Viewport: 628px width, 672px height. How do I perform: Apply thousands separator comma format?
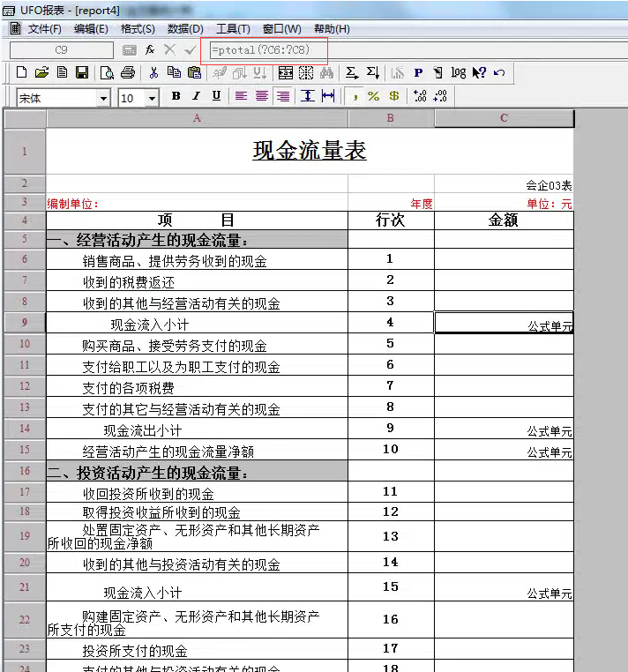[x=355, y=96]
